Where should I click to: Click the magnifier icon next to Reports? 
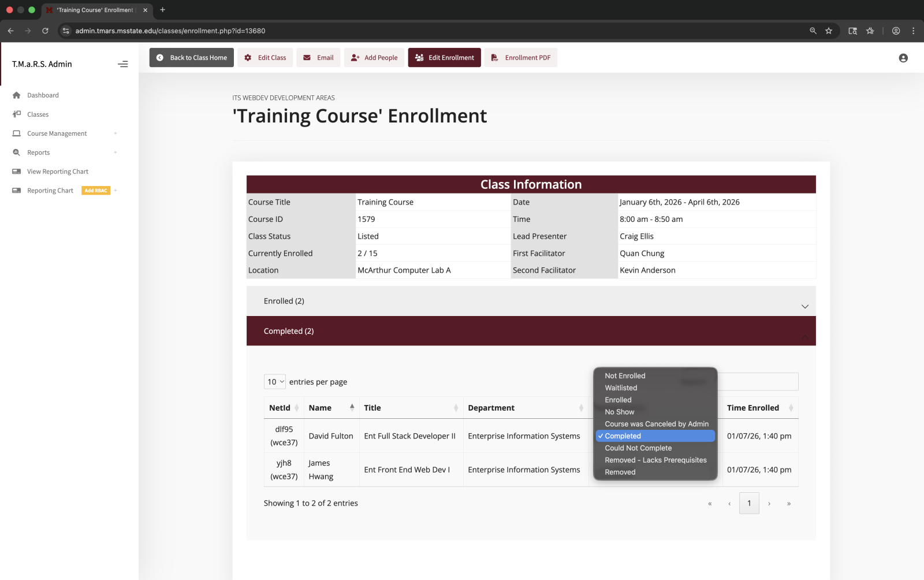click(16, 152)
